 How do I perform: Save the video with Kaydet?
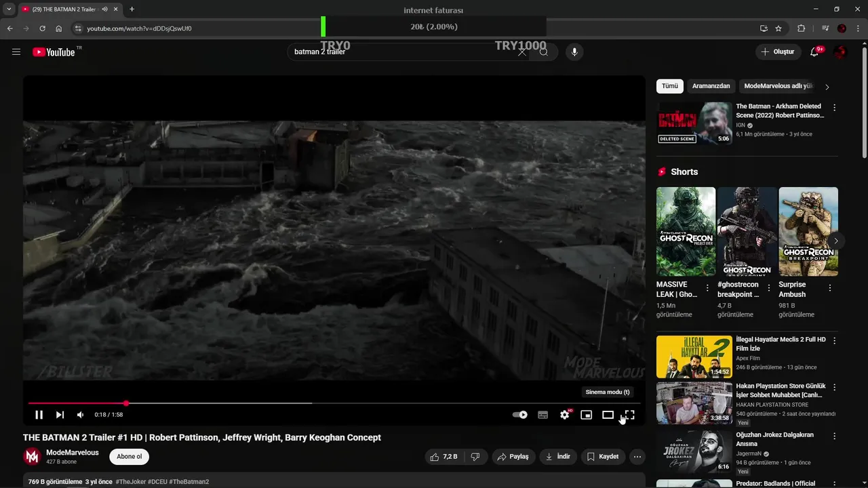pyautogui.click(x=603, y=457)
